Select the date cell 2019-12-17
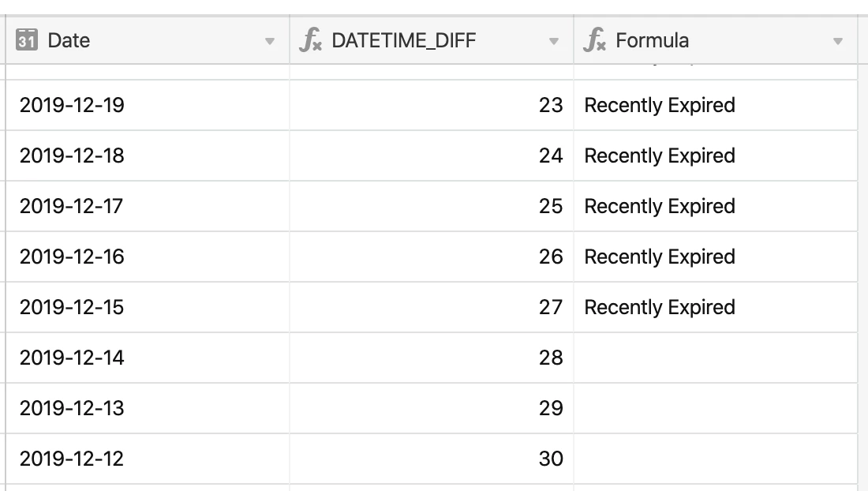The width and height of the screenshot is (868, 491). coord(72,206)
